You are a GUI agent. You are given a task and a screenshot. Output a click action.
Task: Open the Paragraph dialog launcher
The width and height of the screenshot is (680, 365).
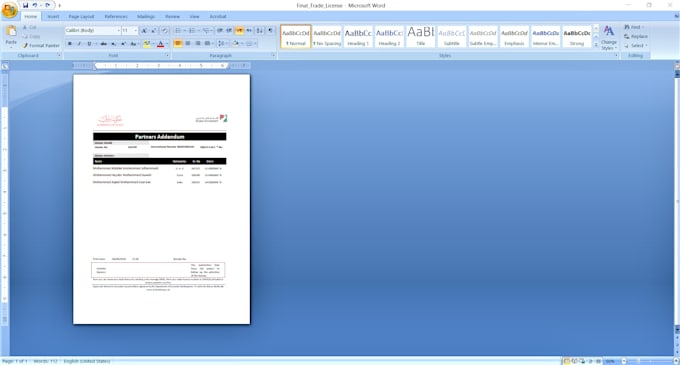pyautogui.click(x=273, y=55)
